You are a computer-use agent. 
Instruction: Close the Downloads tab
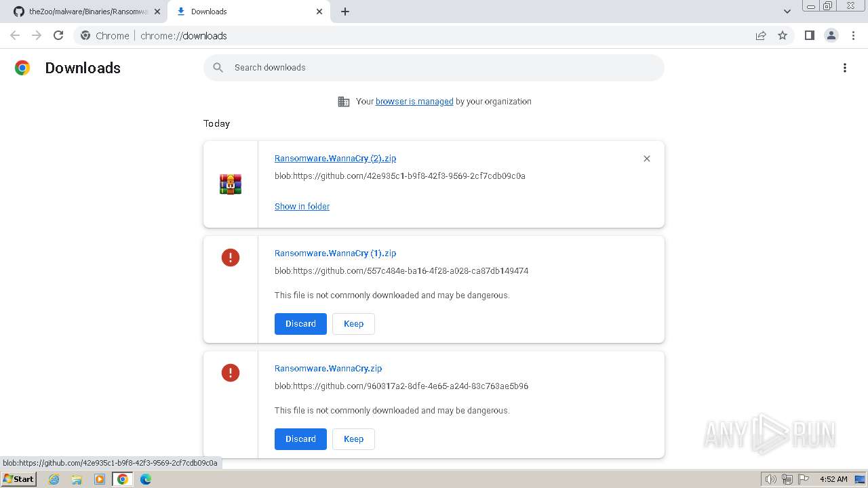click(x=319, y=12)
